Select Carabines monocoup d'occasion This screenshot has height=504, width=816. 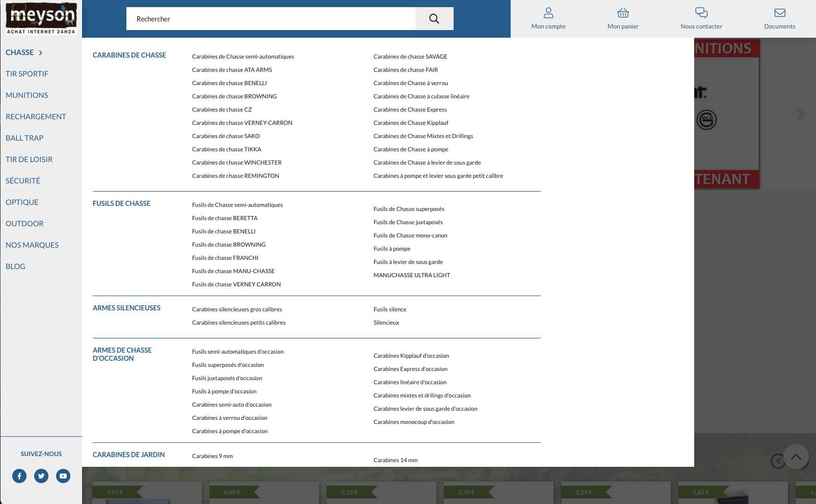pos(414,422)
